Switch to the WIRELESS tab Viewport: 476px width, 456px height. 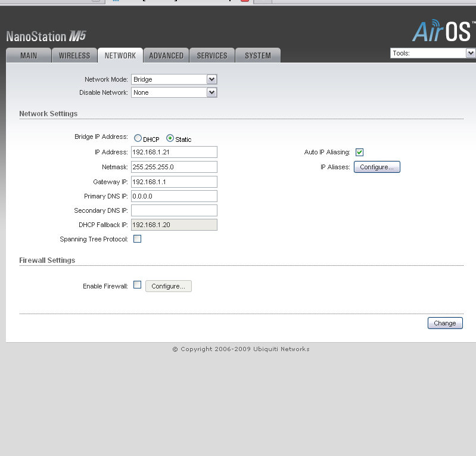(x=74, y=55)
